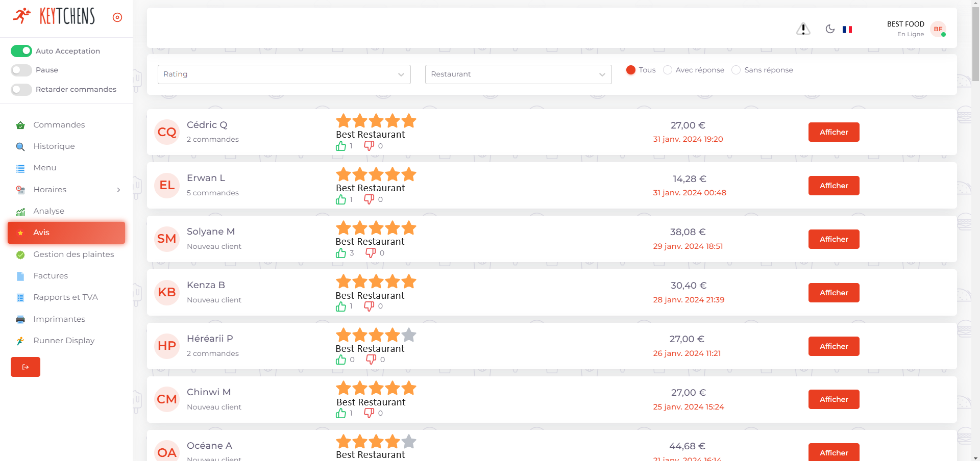Click Afficher for Erwan L review

pos(834,186)
